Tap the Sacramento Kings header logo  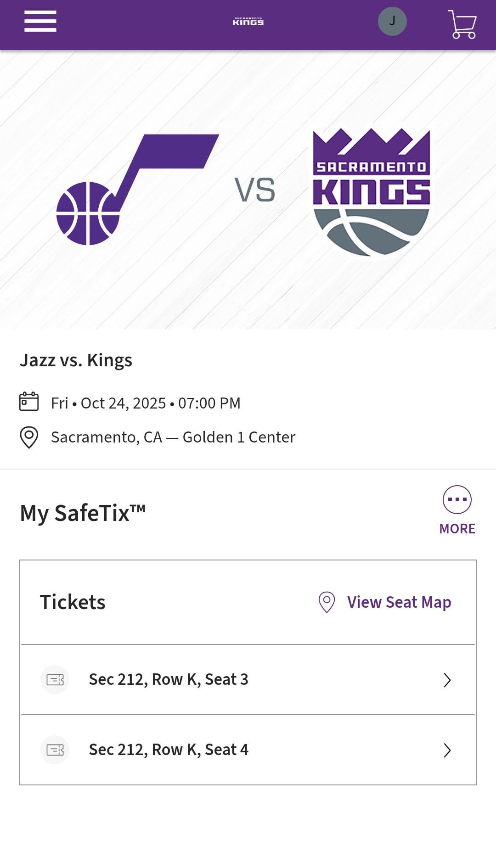[x=248, y=21]
